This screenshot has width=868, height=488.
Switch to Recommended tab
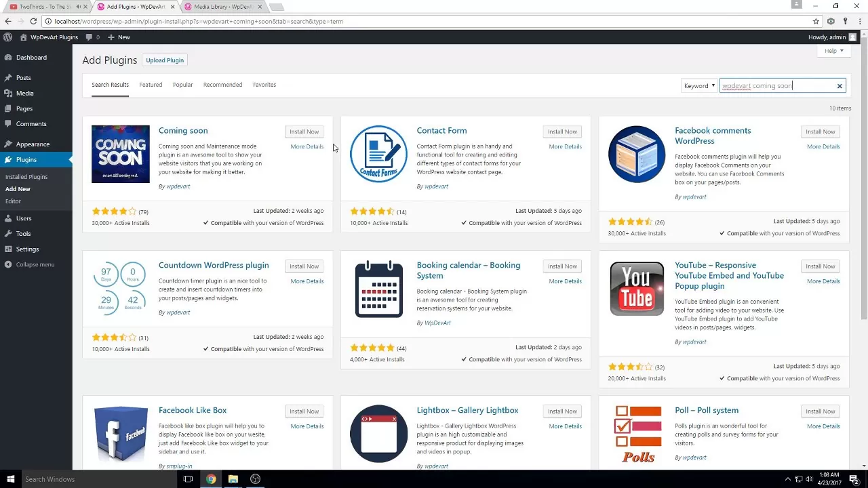tap(222, 85)
